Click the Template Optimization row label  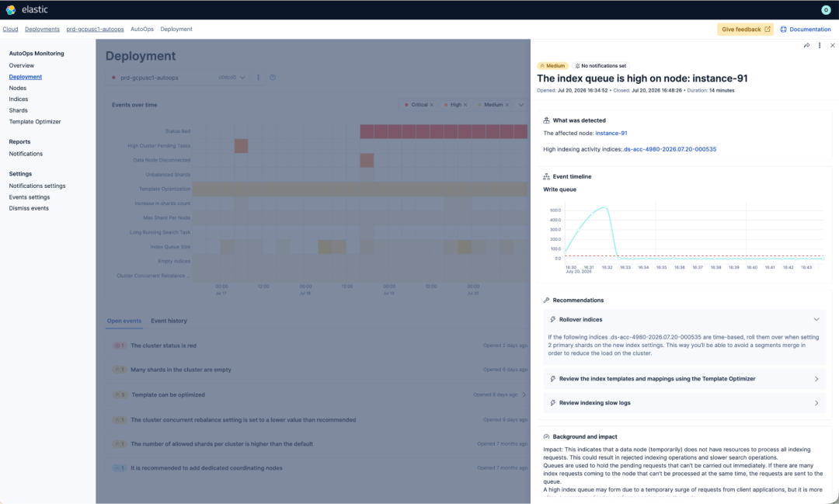click(x=165, y=189)
